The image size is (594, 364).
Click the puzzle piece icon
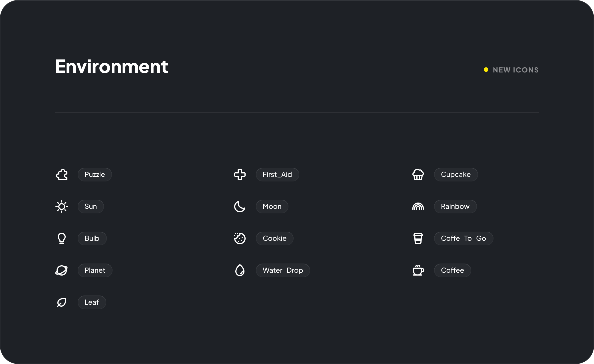click(62, 175)
